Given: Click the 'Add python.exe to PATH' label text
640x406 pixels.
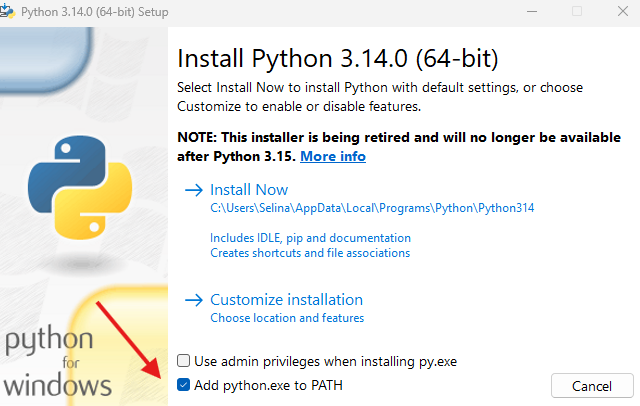Looking at the screenshot, I should [x=270, y=385].
